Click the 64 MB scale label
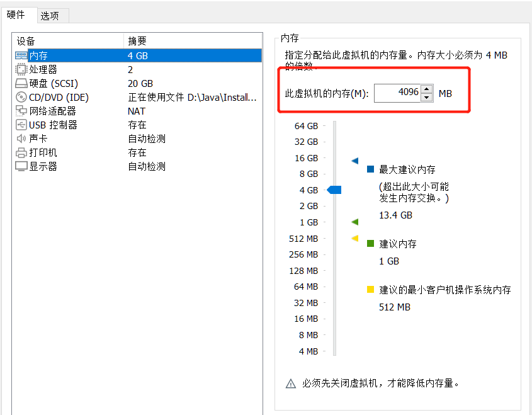The image size is (532, 415). pos(306,287)
